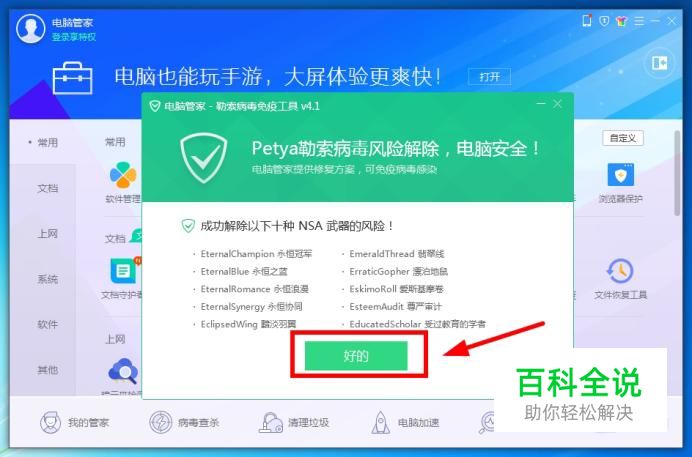Open 电脑加速 rocket speedup
This screenshot has height=457, width=692.
[x=405, y=423]
